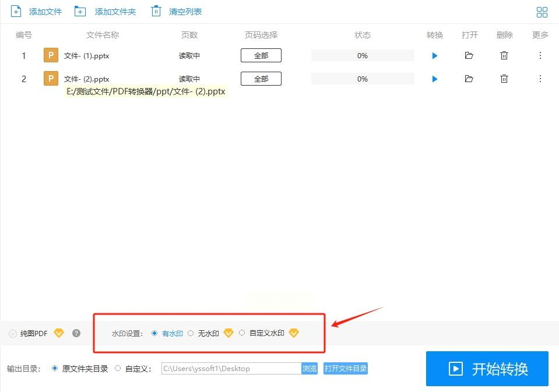Image resolution: width=559 pixels, height=392 pixels.
Task: Select 原文件夹目录 output option
Action: tap(55, 368)
